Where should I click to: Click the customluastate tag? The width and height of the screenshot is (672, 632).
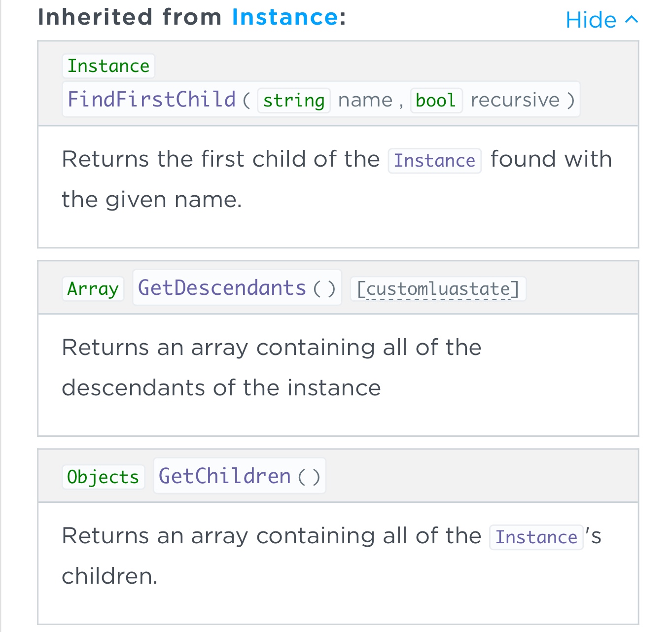[x=438, y=289]
